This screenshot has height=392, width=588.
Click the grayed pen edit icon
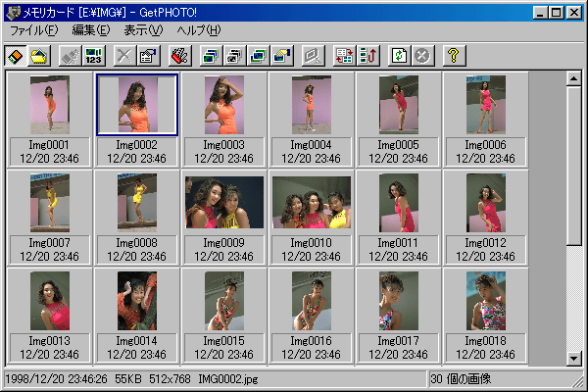pyautogui.click(x=71, y=56)
